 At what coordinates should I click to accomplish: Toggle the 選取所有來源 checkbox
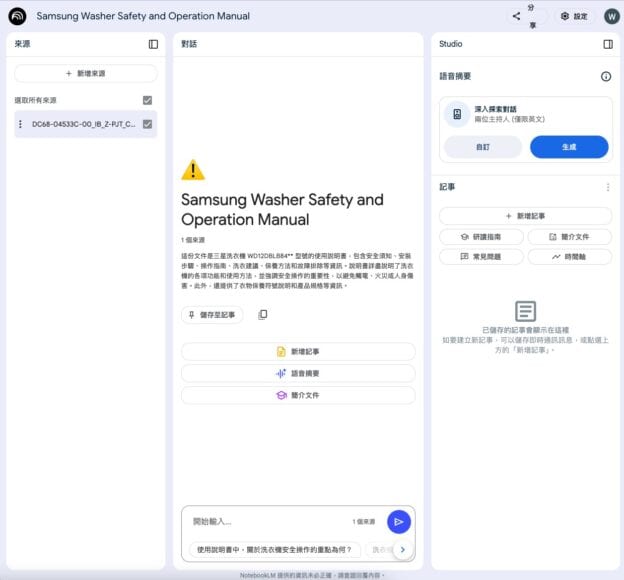(147, 100)
